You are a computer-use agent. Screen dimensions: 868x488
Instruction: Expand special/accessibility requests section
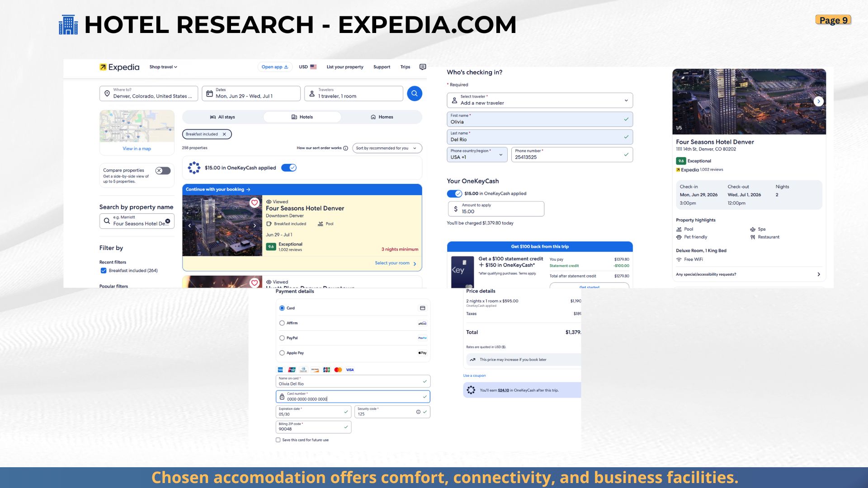[x=748, y=274]
